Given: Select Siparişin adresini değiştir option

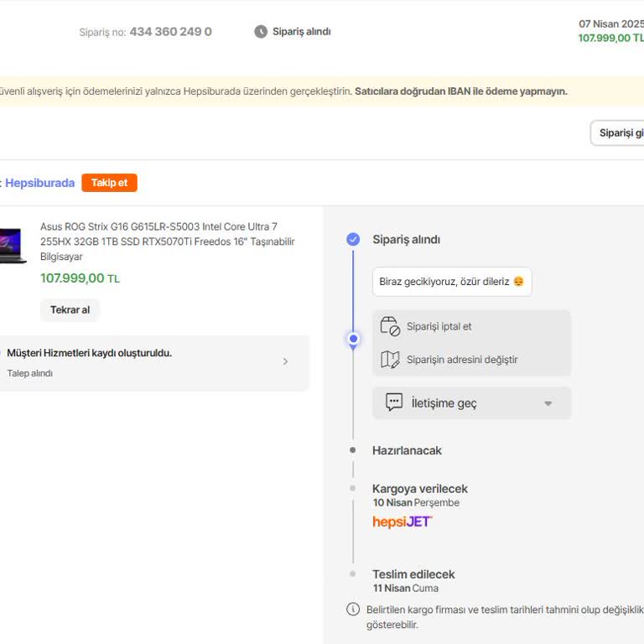Looking at the screenshot, I should coord(462,360).
